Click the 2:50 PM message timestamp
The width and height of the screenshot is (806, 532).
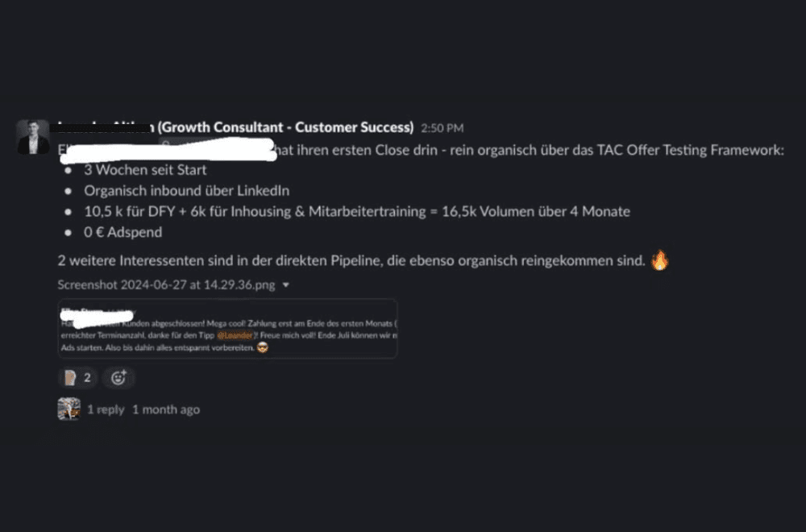click(x=442, y=128)
